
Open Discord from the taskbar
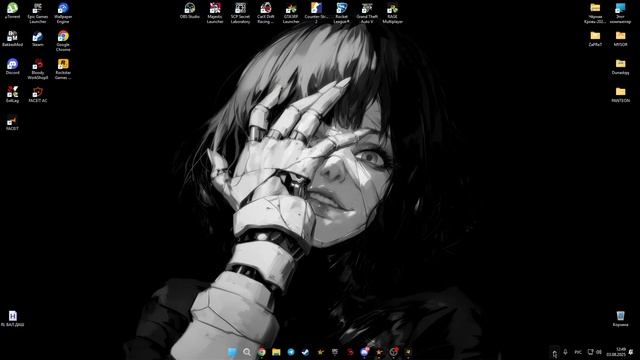(364, 352)
